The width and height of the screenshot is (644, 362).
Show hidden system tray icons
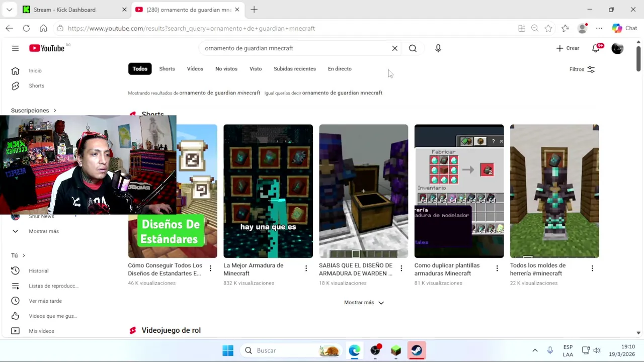(x=535, y=350)
